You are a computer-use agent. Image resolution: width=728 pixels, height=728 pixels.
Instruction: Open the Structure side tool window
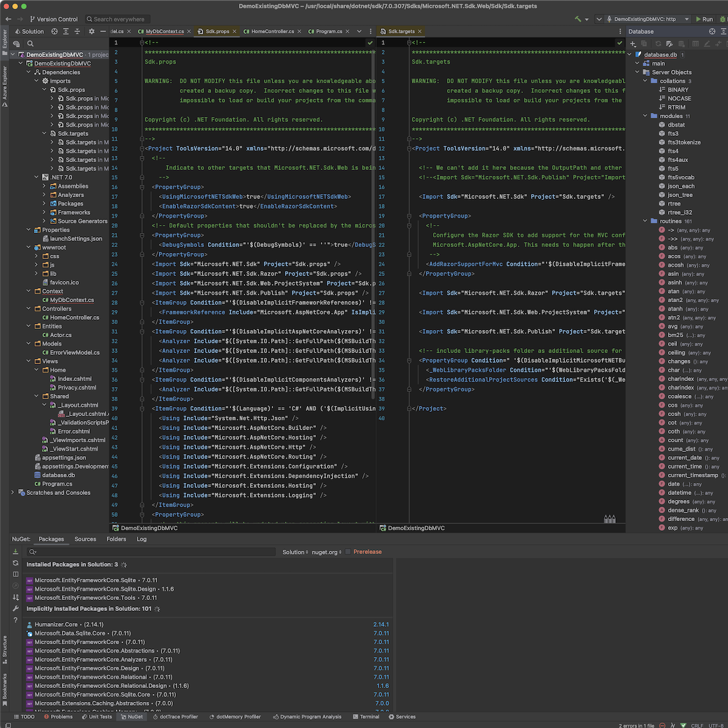coord(5,650)
